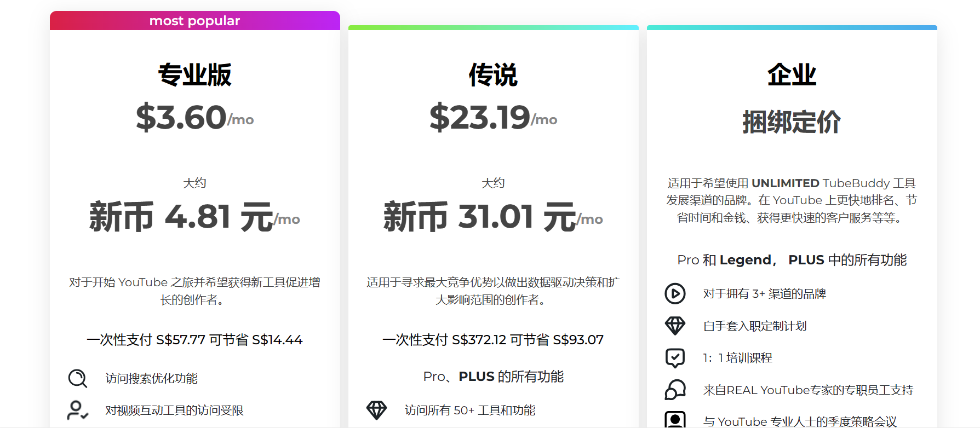The height and width of the screenshot is (428, 980).
Task: Click the diamond icon beside 访问所有 50+ 工具和功能
Action: tap(376, 410)
